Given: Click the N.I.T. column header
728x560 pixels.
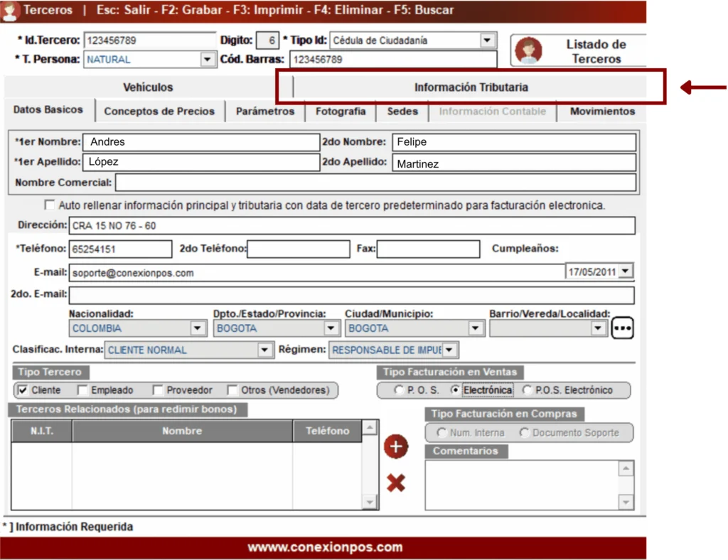Looking at the screenshot, I should pyautogui.click(x=42, y=431).
